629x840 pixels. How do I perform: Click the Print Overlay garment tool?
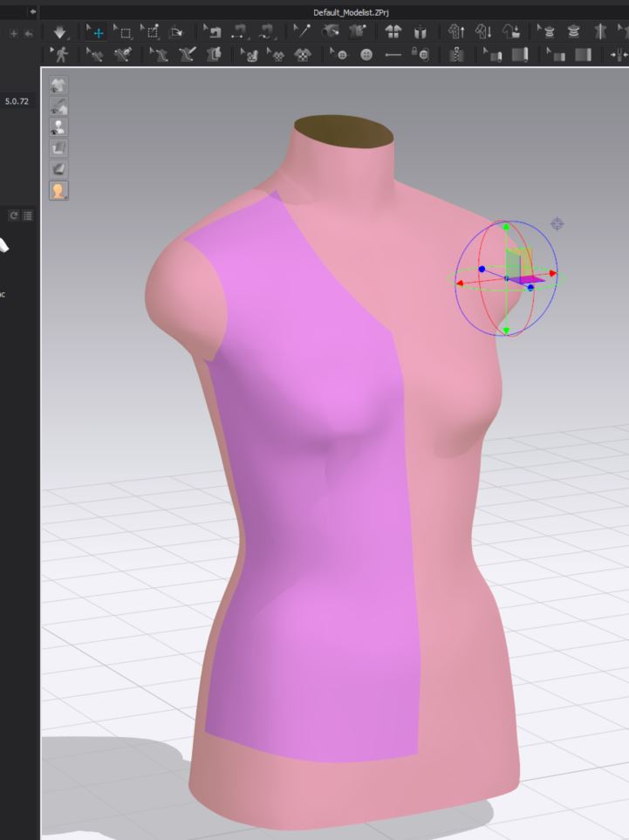point(304,54)
